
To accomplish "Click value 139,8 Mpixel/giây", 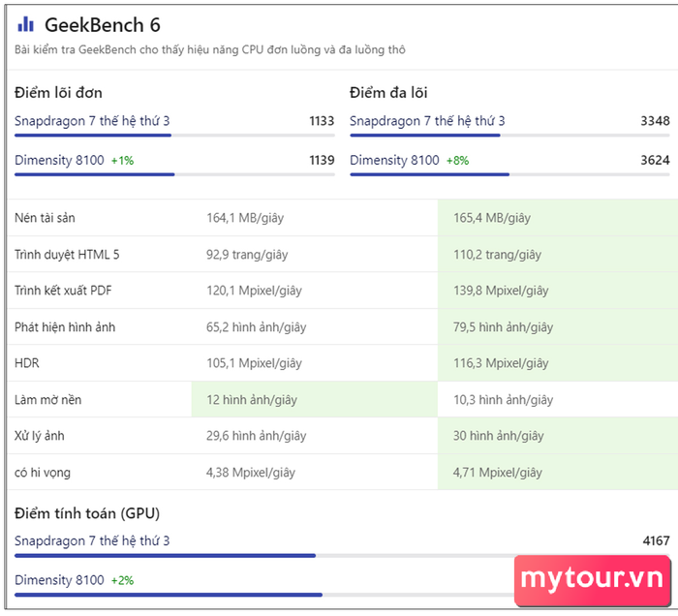I will point(501,290).
